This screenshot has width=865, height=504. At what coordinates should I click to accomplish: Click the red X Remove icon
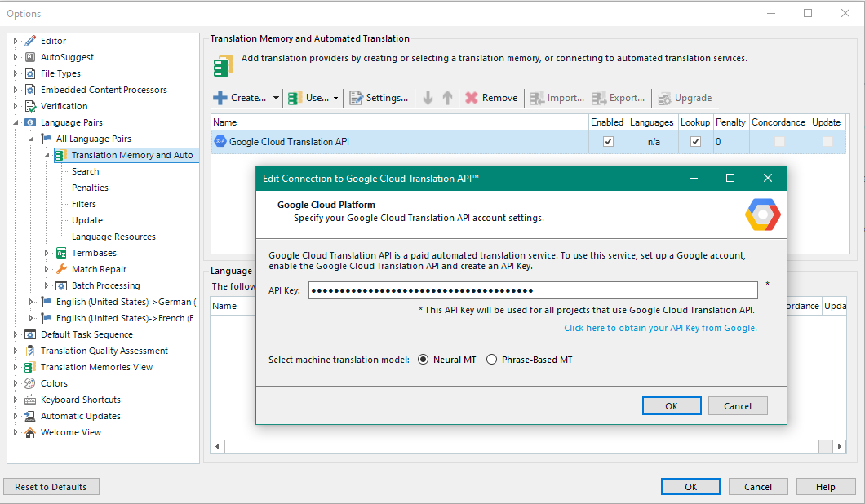click(471, 98)
